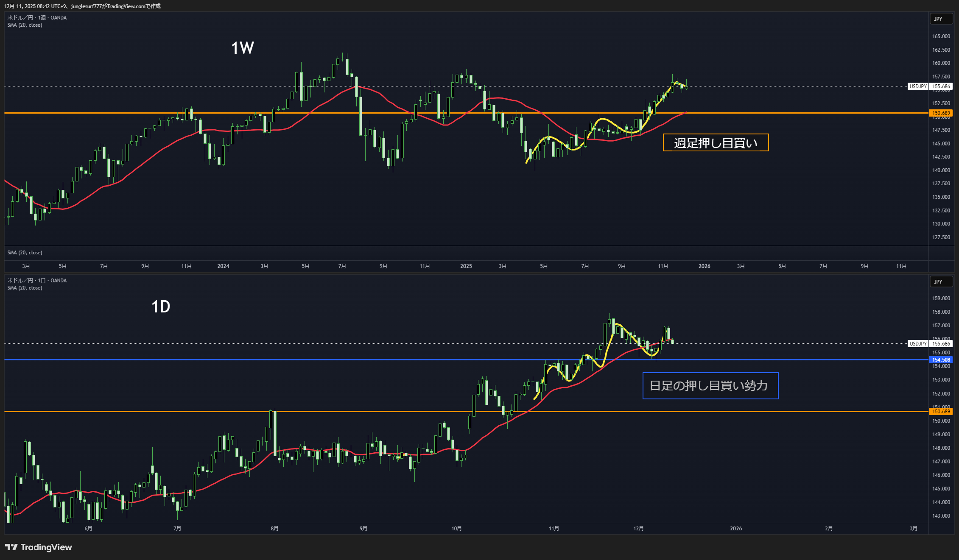The height and width of the screenshot is (560, 959).
Task: Click the daily SMA (20, close) indicator legend
Action: [25, 288]
